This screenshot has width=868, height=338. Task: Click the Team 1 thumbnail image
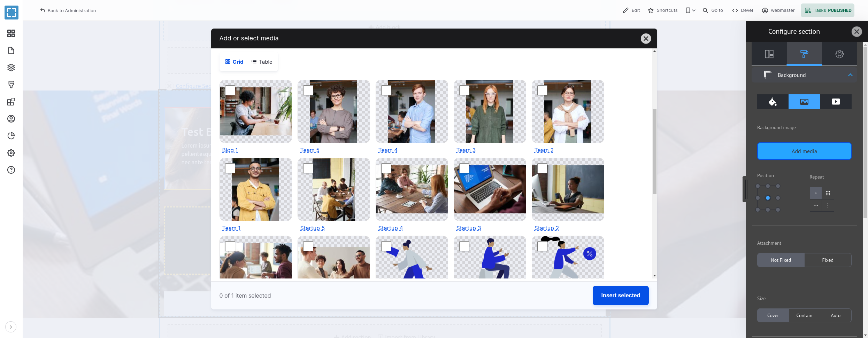(x=255, y=189)
